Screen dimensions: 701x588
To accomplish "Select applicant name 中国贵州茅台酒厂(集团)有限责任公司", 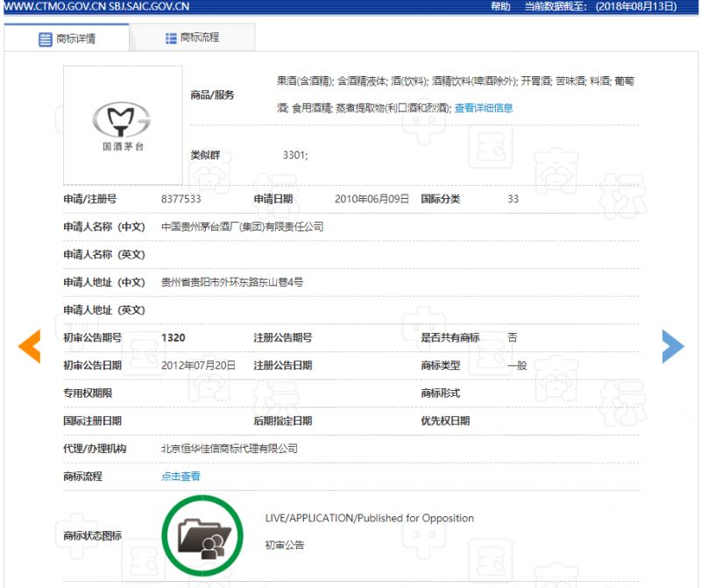I will [x=243, y=227].
